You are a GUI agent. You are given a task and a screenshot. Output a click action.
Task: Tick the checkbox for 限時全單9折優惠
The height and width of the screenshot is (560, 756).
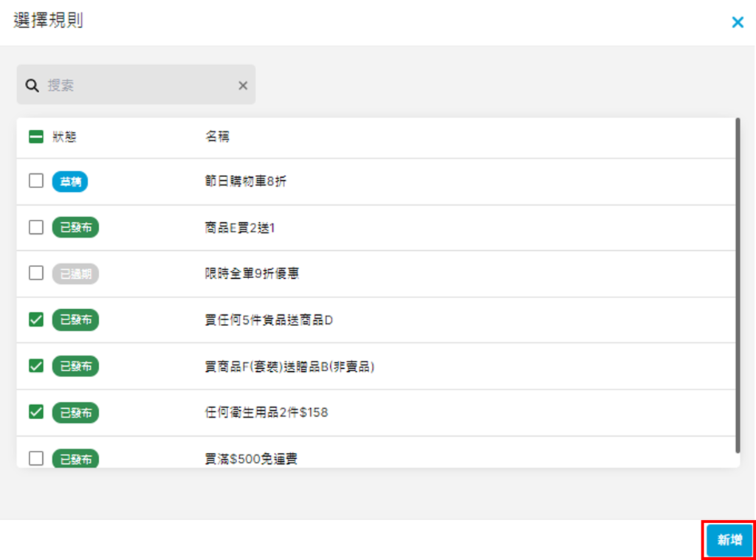[x=35, y=273]
